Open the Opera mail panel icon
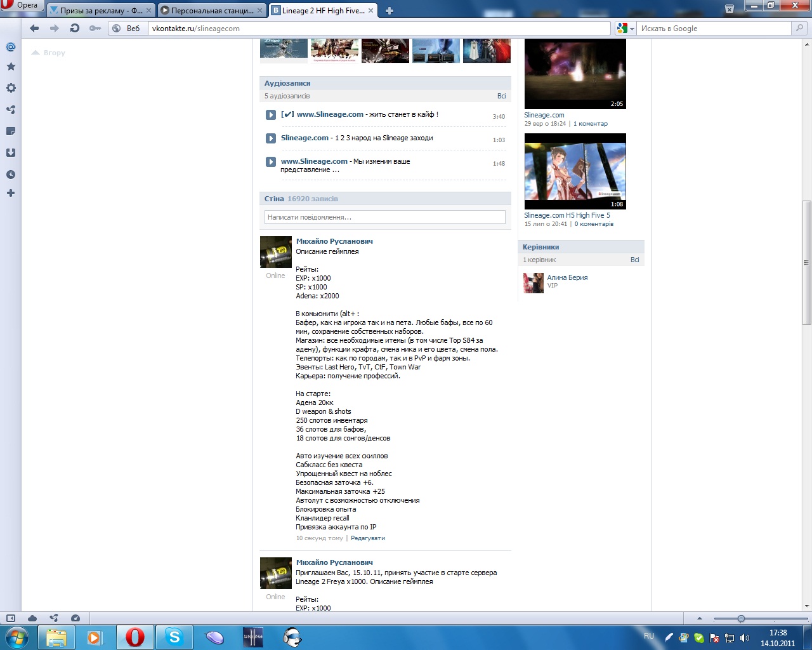This screenshot has width=812, height=650. coord(11,46)
